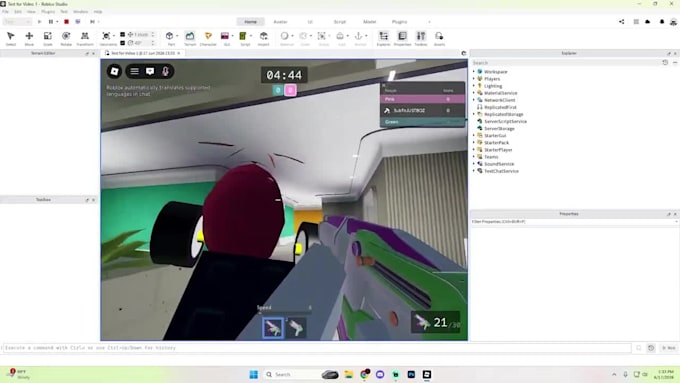Screen dimensions: 680x383
Task: Open the GUI dropdown arrow
Action: click(x=232, y=36)
